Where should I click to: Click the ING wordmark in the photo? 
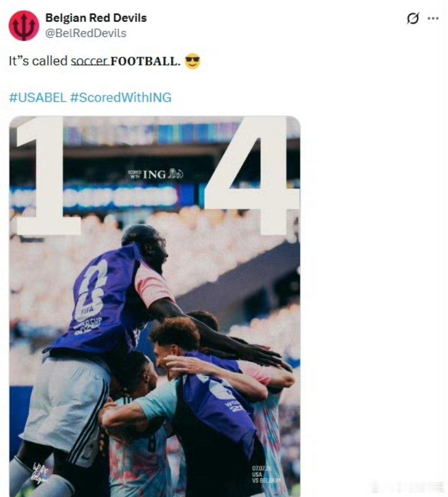coord(154,174)
